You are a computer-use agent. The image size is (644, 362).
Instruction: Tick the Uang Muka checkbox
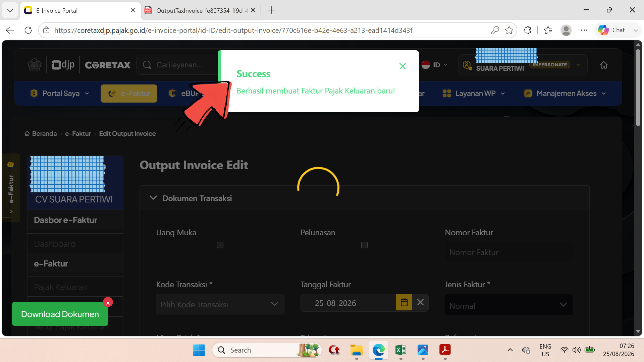pyautogui.click(x=220, y=245)
